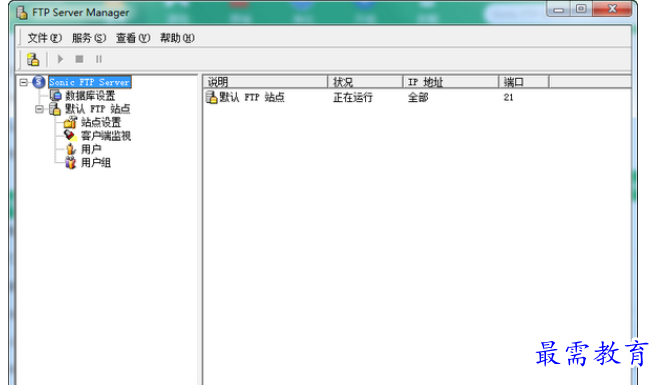Collapse the 默认 FTP 站点 tree node
This screenshot has height=385, width=657.
click(x=39, y=109)
